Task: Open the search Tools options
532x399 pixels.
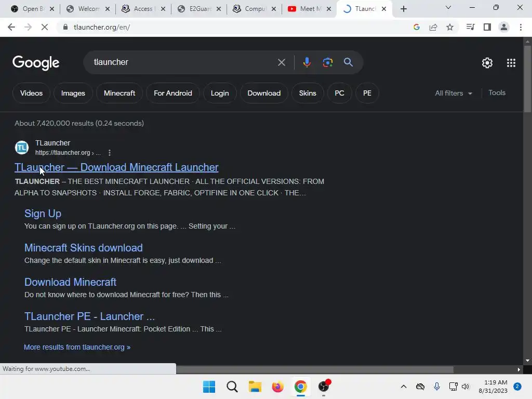Action: click(497, 92)
